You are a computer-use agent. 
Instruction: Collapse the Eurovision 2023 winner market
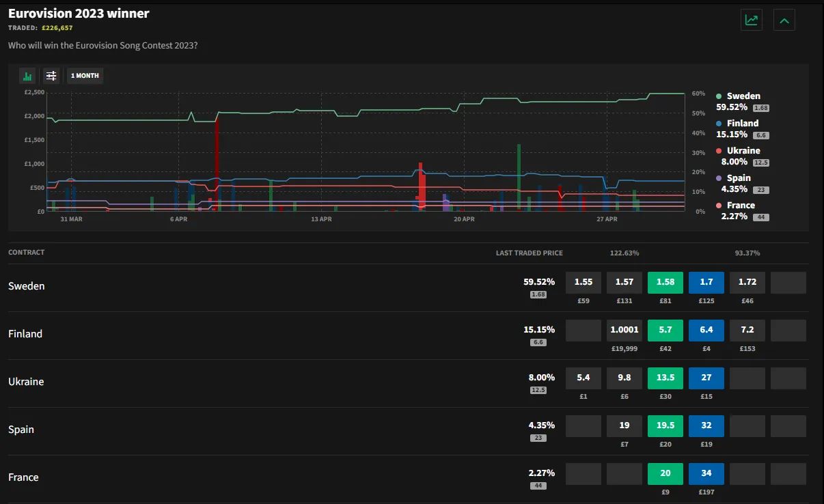pyautogui.click(x=784, y=20)
